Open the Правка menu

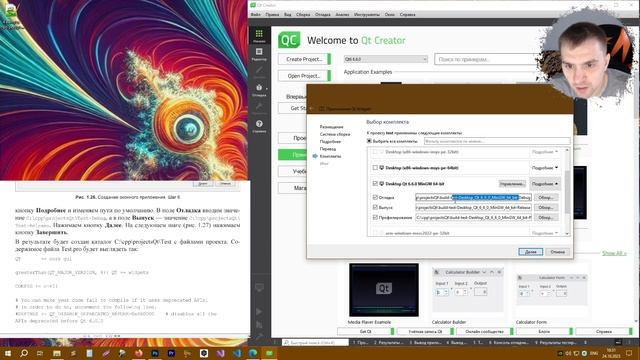click(x=272, y=15)
